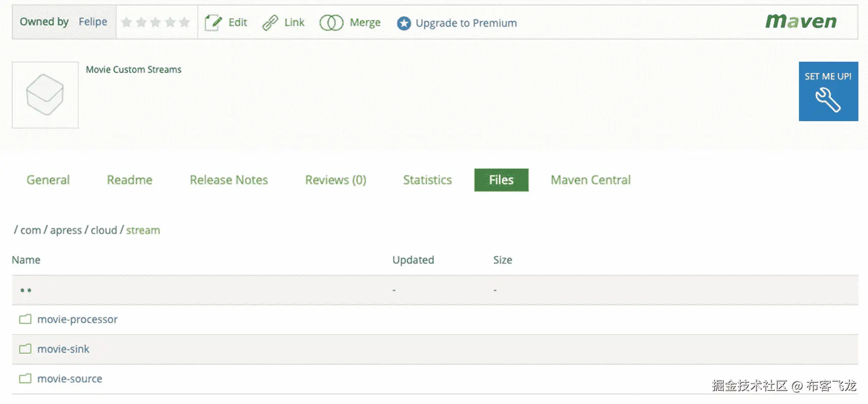Click the Size column header
Viewport: 868px width, 404px height.
pyautogui.click(x=503, y=260)
